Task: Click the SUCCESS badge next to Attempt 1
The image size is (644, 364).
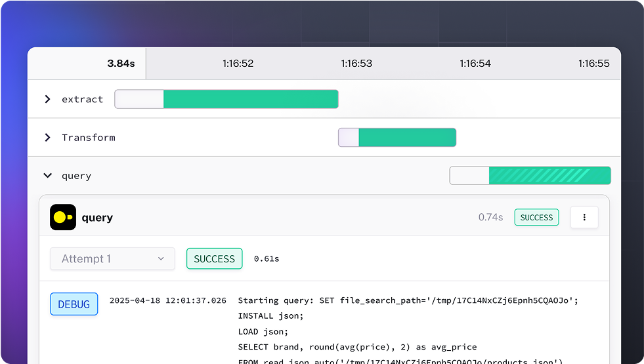Action: [x=214, y=259]
